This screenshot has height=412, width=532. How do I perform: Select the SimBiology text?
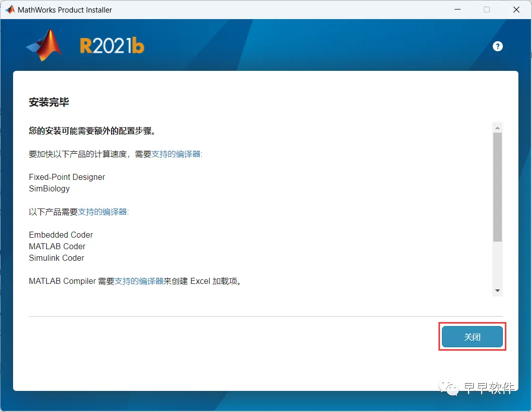(49, 188)
